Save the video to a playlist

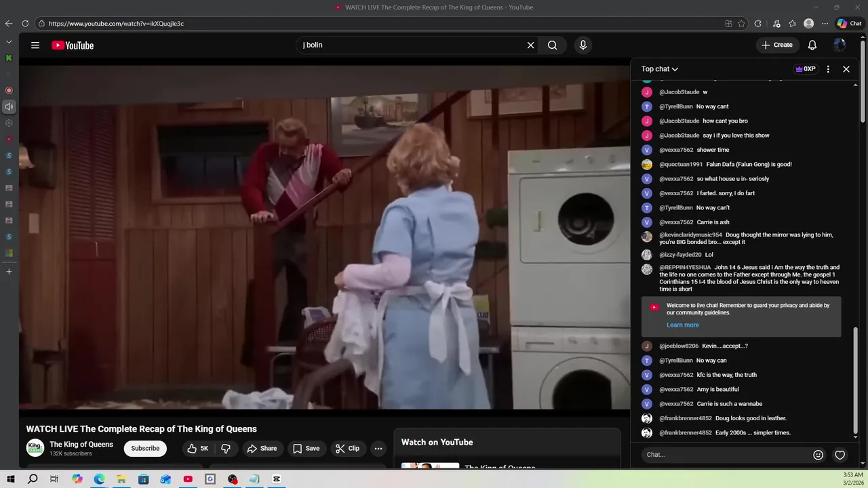[x=306, y=448]
